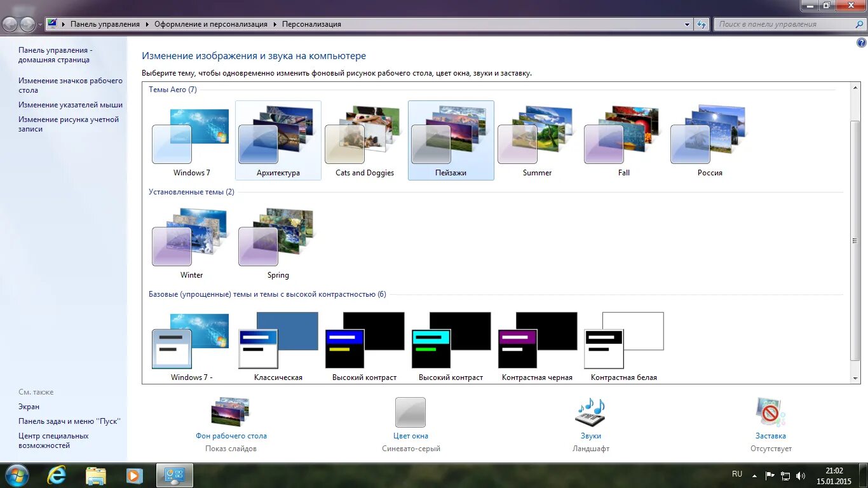Viewport: 868px width, 488px height.
Task: Click the control panel search field
Action: point(783,24)
